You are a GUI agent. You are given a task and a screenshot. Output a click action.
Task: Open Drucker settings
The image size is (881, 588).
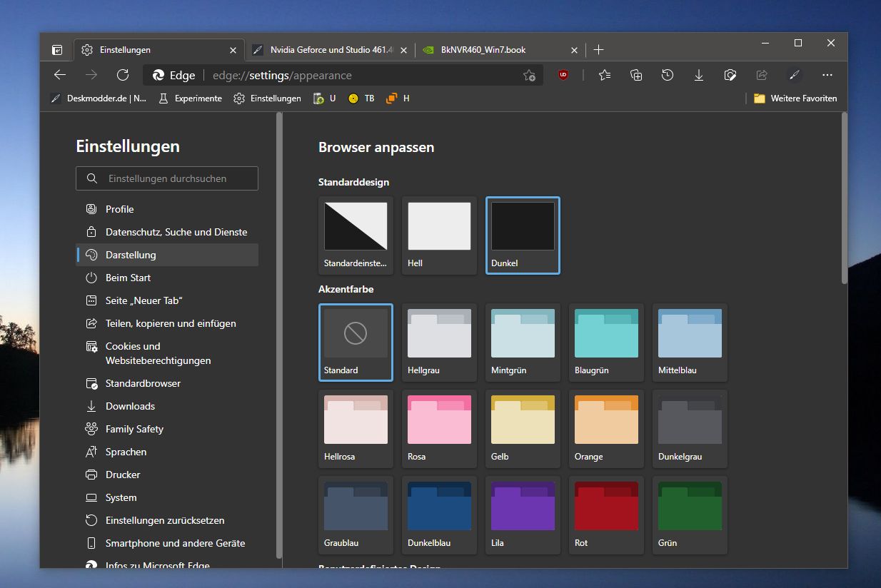167,475
